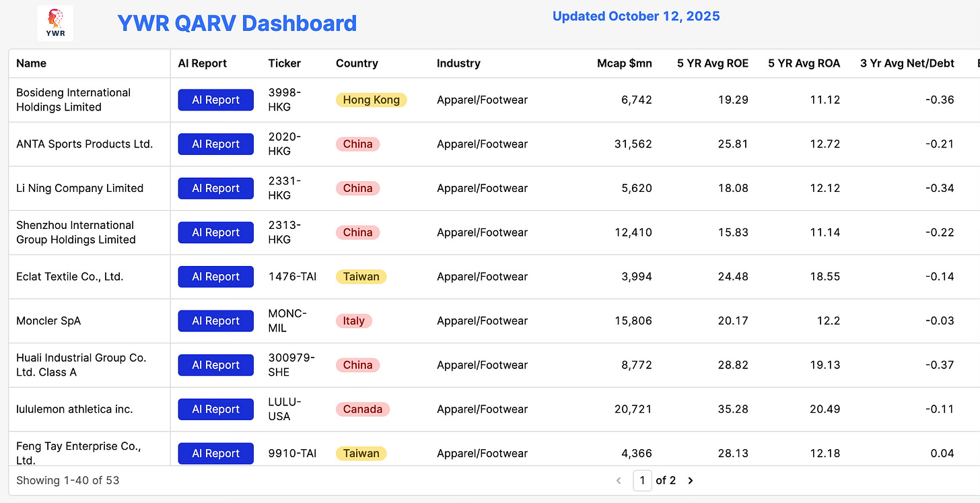Select Shenzhou International Group Holdings name
The image size is (980, 503).
(x=76, y=232)
